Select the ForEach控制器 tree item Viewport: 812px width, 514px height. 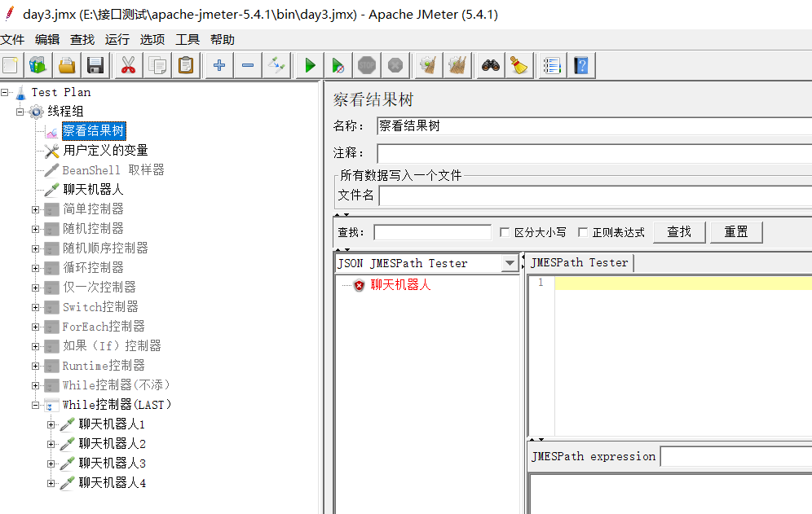click(x=104, y=327)
